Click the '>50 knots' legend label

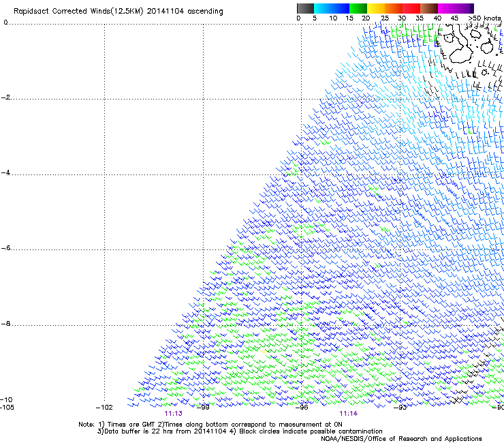coord(485,18)
